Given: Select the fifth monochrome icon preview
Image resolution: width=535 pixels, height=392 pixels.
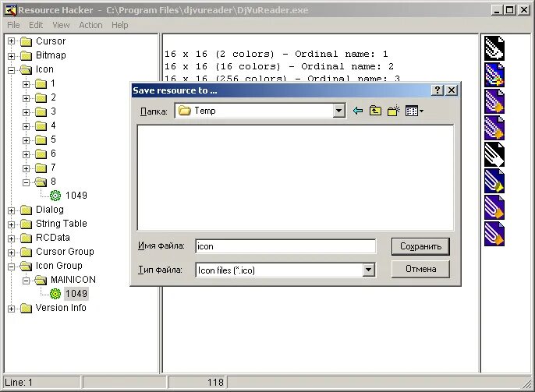Looking at the screenshot, I should [x=494, y=154].
